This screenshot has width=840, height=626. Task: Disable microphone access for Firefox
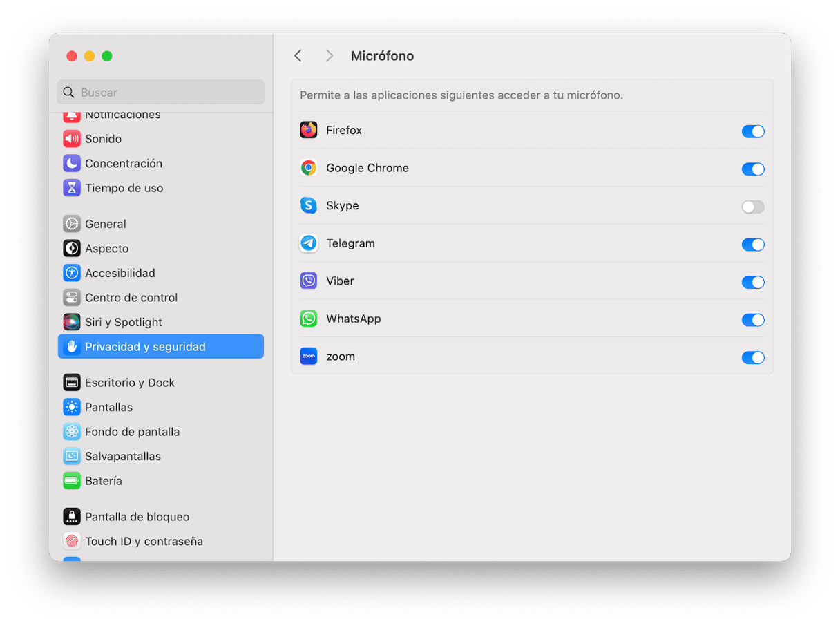point(752,131)
